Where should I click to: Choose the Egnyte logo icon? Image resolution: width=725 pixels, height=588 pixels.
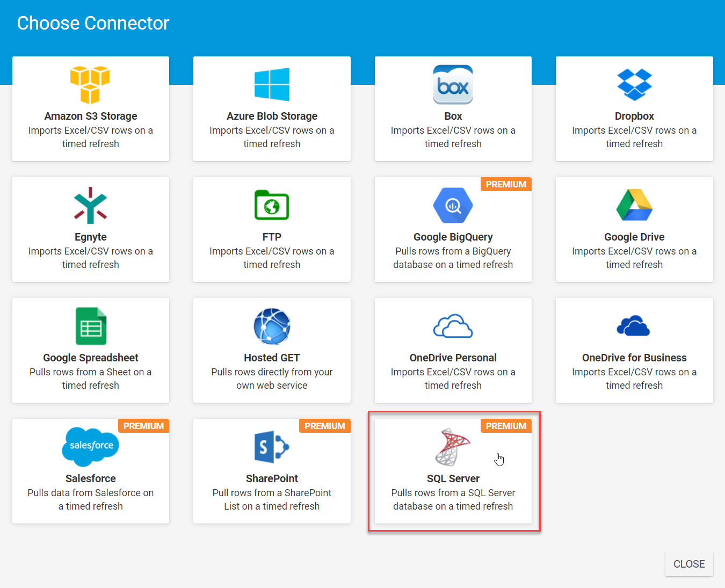[x=90, y=205]
